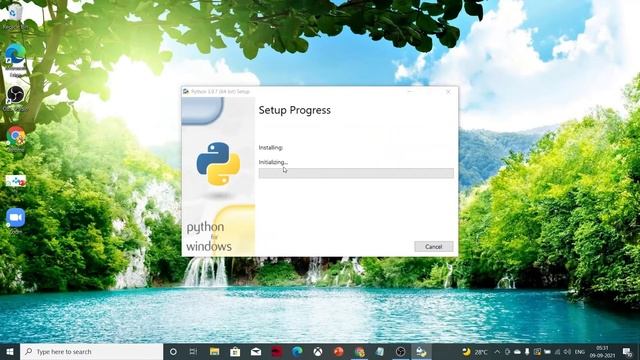This screenshot has width=640, height=360.
Task: Open Task View on taskbar
Action: point(193,351)
